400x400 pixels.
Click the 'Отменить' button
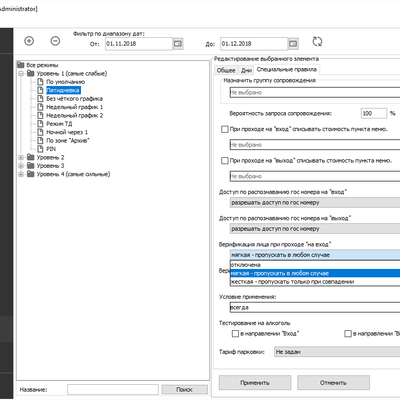click(x=333, y=383)
